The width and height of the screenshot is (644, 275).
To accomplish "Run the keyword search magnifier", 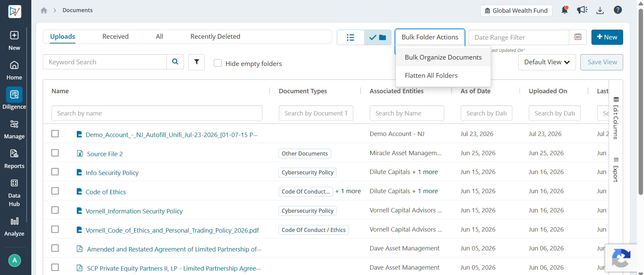I will 175,62.
